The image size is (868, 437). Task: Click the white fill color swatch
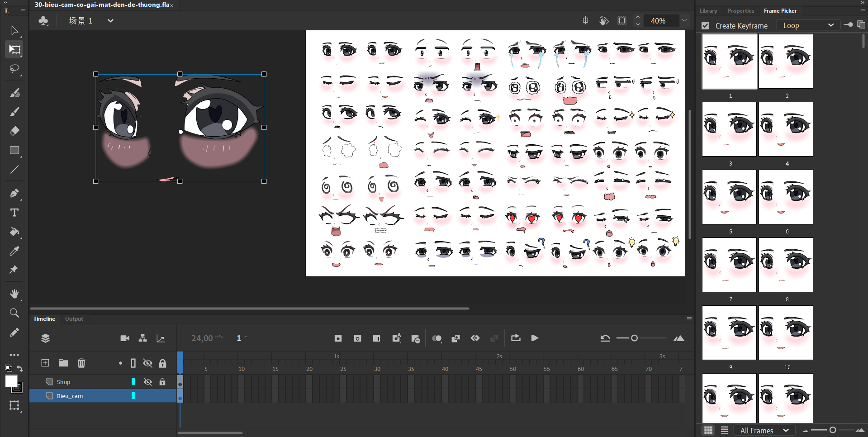click(x=11, y=381)
